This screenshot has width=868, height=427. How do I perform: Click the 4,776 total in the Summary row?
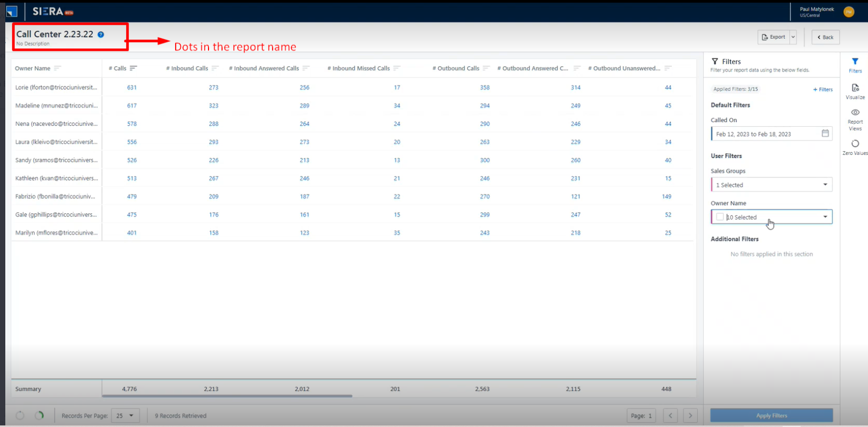129,389
